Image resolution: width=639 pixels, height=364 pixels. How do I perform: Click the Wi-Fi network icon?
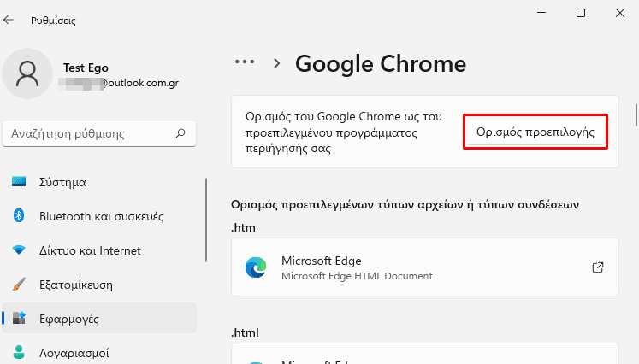coord(19,250)
